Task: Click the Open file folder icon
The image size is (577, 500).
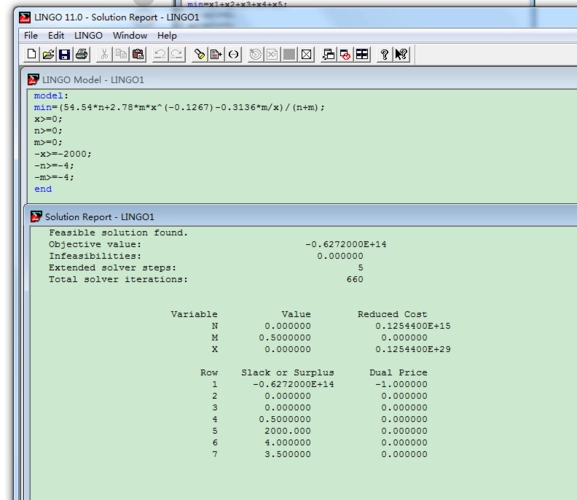Action: pos(49,54)
